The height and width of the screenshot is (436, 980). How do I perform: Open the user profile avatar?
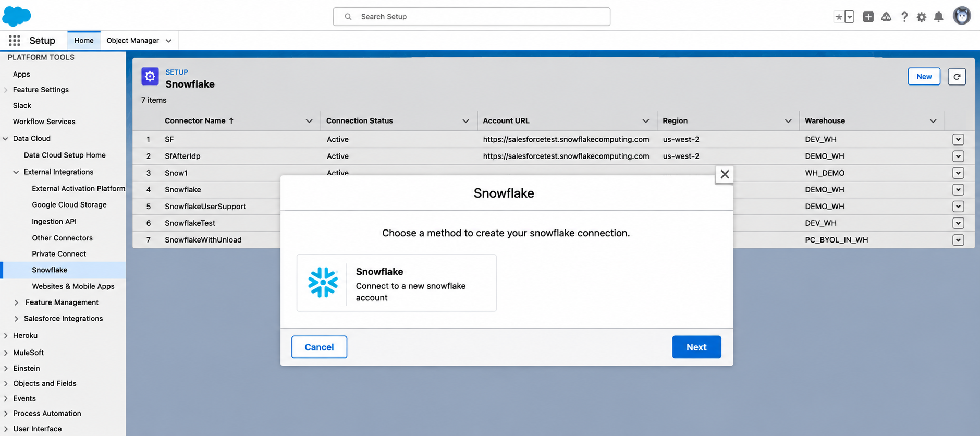(x=962, y=16)
